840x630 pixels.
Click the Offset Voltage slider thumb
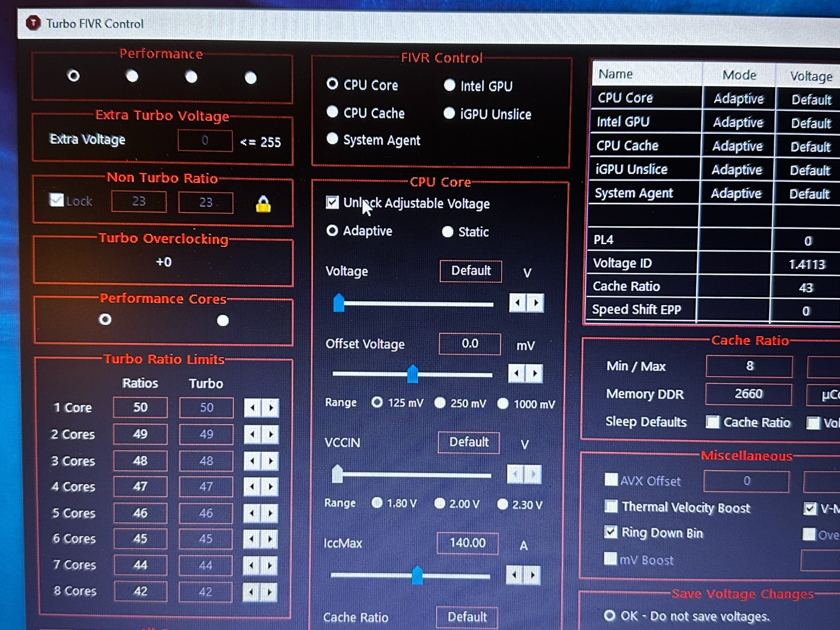tap(413, 373)
